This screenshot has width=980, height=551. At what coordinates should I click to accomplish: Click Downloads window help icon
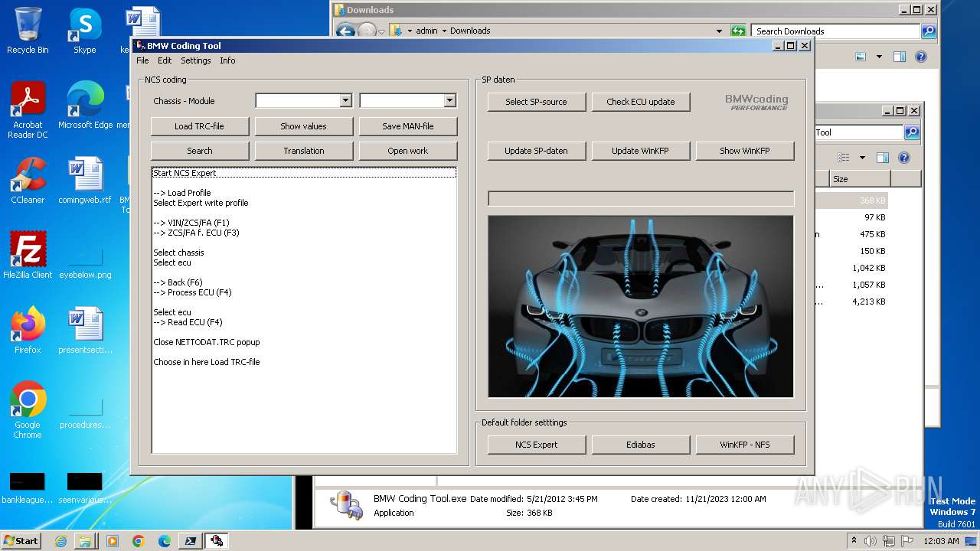[x=921, y=57]
